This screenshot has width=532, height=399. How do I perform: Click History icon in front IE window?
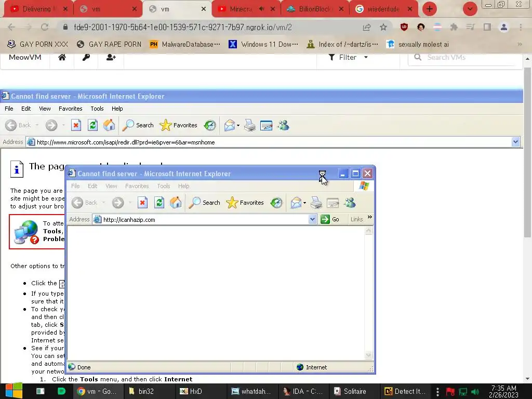pyautogui.click(x=276, y=203)
